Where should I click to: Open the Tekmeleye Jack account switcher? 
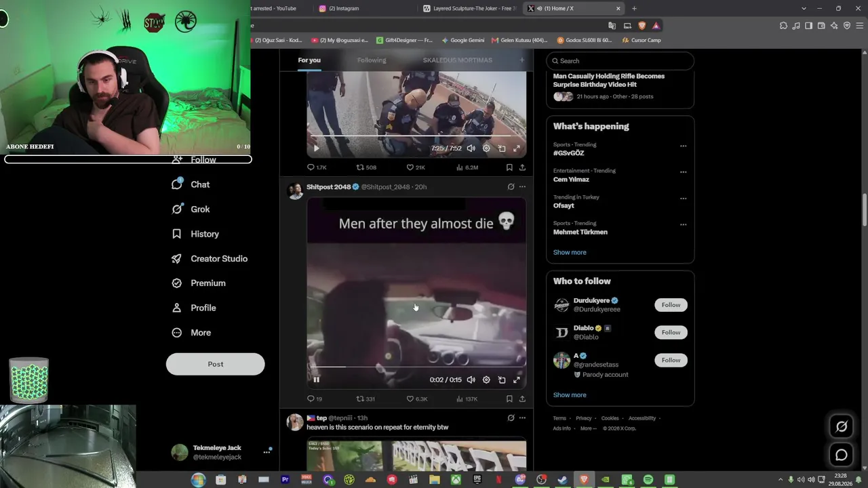(x=222, y=452)
